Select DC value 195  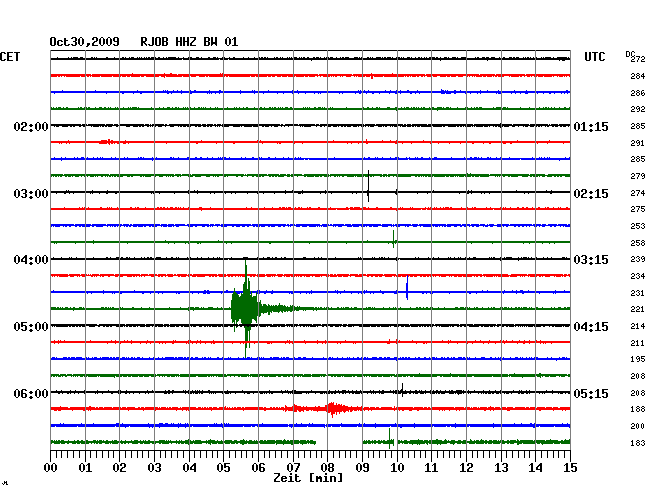(x=638, y=359)
